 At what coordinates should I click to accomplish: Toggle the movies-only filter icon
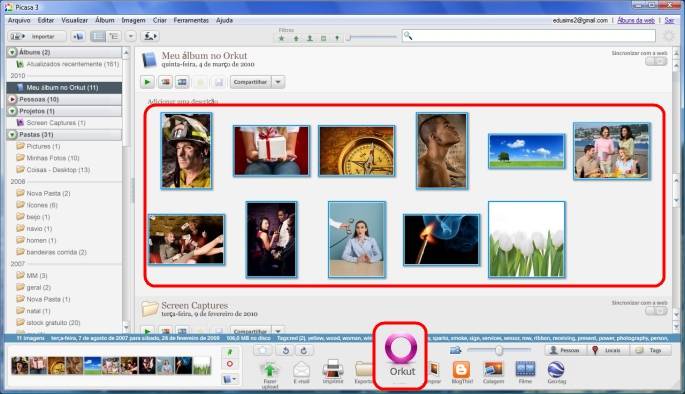pyautogui.click(x=323, y=38)
